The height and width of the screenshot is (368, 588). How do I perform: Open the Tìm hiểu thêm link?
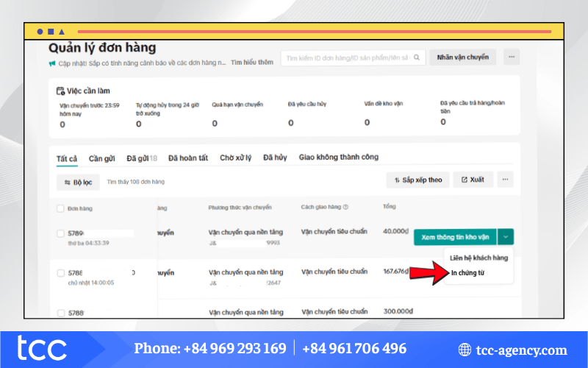click(251, 63)
